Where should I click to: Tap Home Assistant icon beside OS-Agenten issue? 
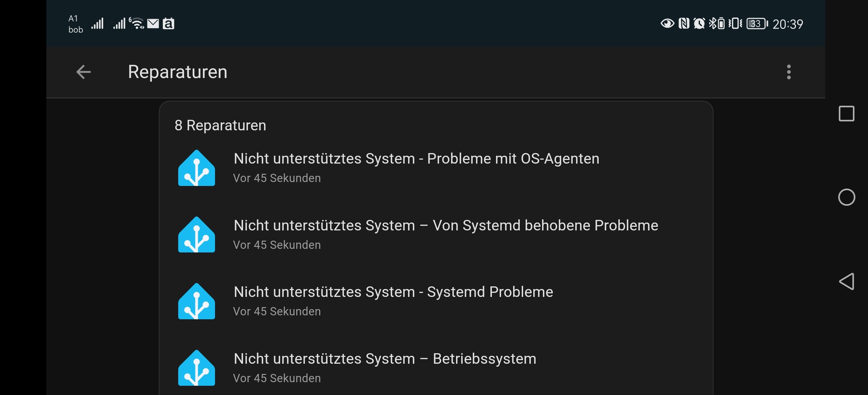196,168
